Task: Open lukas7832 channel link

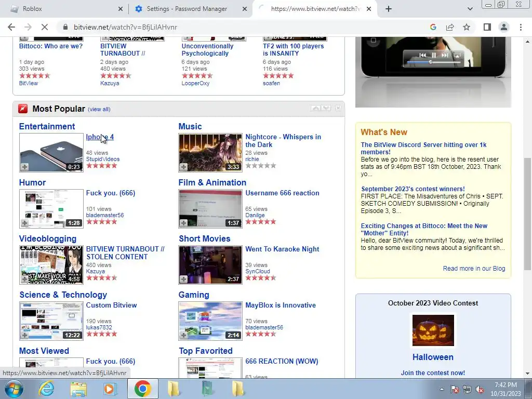Action: [x=99, y=327]
